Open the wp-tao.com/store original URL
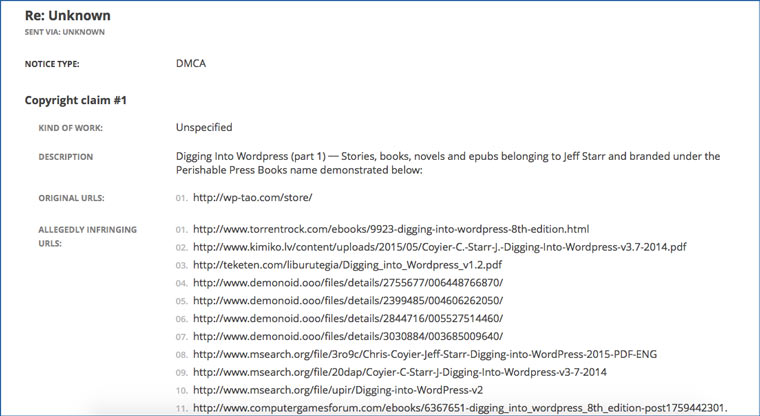760x416 pixels. [x=253, y=198]
